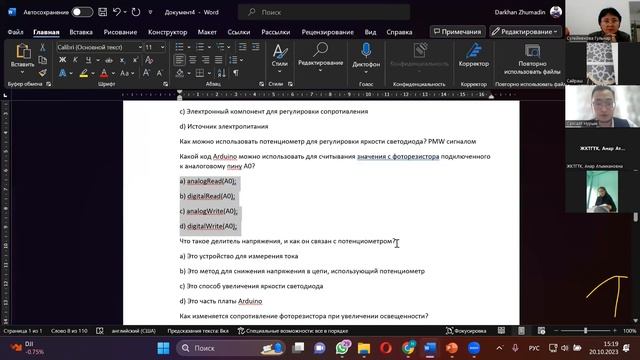Toggle align left paragraph button
640x360 pixels.
180,60
